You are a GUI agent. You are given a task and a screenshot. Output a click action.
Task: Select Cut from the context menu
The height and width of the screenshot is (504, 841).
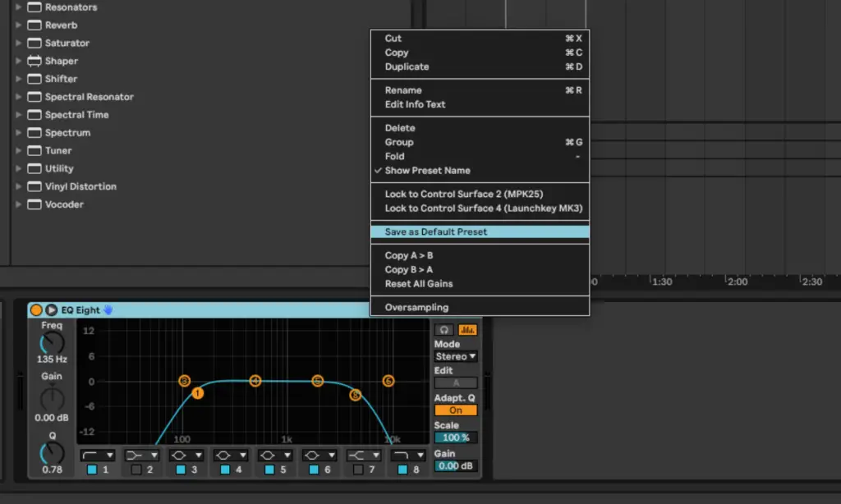coord(480,39)
